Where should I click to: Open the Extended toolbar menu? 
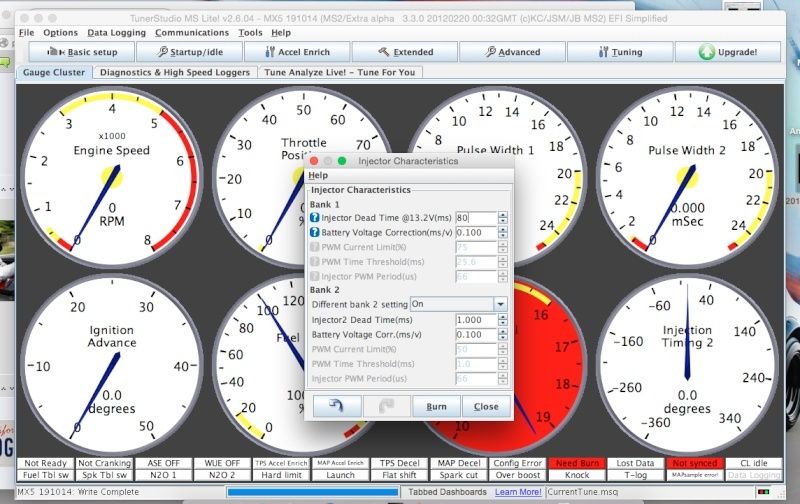pyautogui.click(x=405, y=52)
